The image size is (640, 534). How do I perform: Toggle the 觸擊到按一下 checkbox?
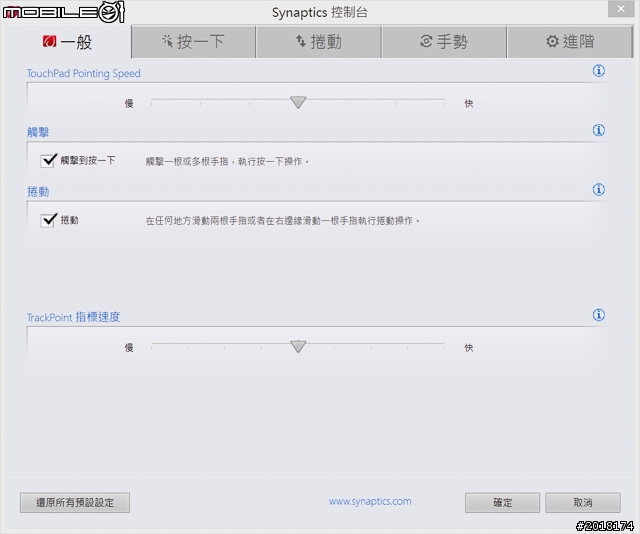(x=48, y=160)
